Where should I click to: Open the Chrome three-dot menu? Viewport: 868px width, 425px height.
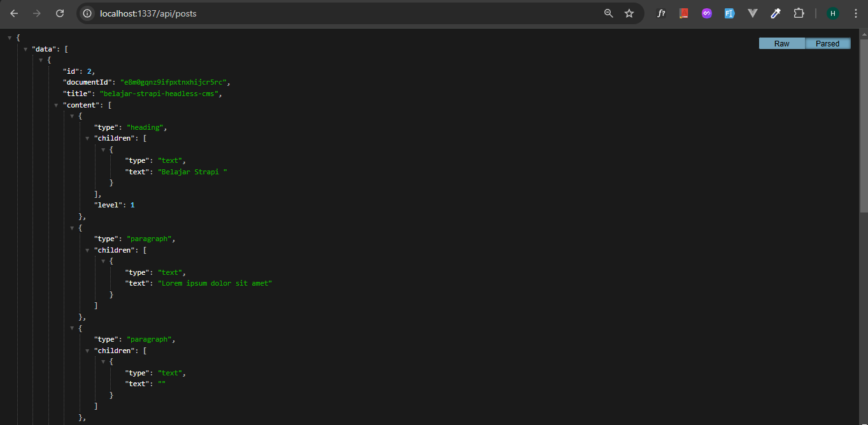point(856,13)
